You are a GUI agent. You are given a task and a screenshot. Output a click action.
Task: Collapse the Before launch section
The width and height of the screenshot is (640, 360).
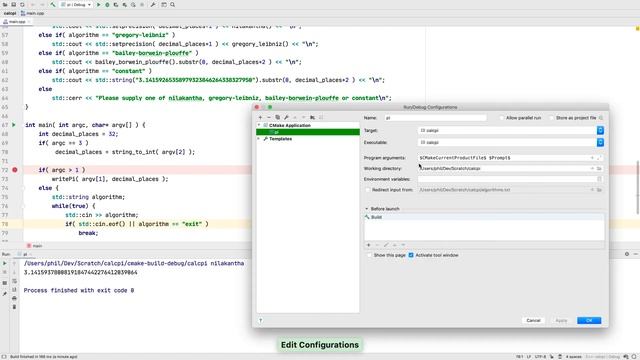click(367, 209)
